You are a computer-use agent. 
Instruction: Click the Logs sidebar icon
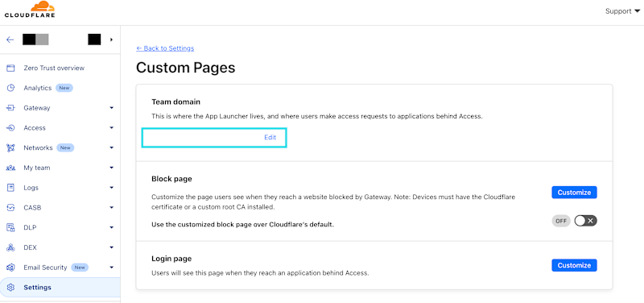click(x=10, y=188)
